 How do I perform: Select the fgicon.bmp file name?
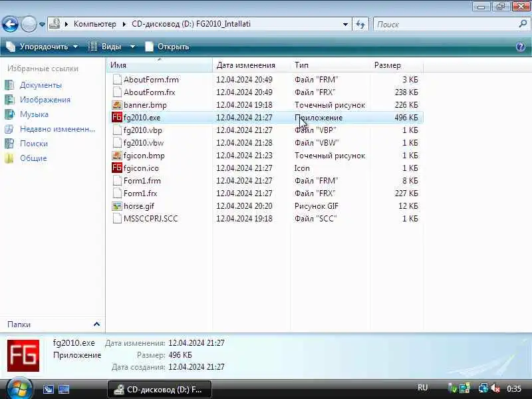tap(144, 156)
